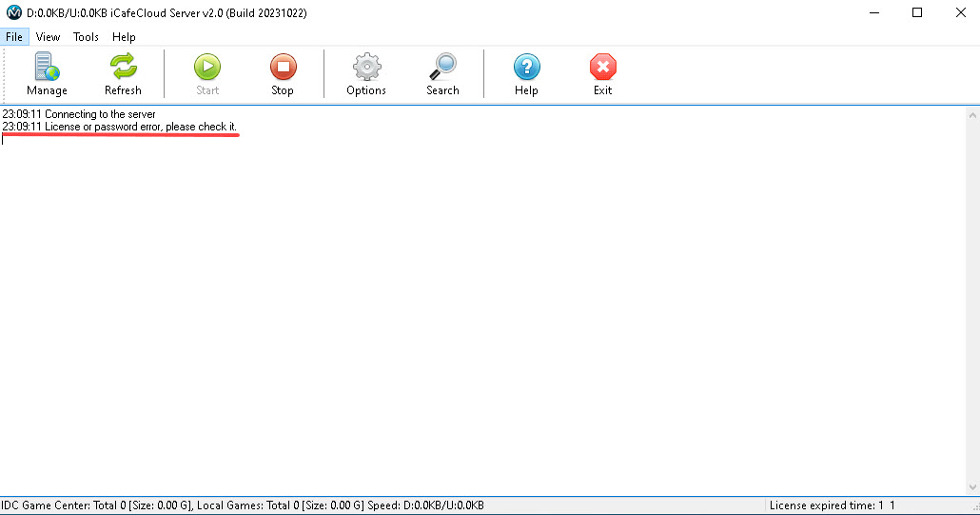Open the Manage server icon in toolbar

[x=47, y=68]
